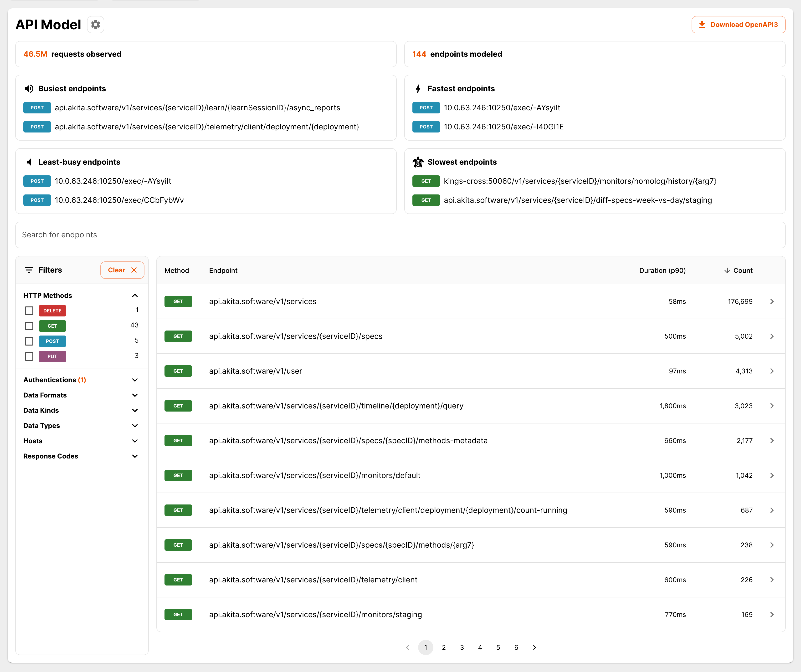Screen dimensions: 801x672
Task: Go to next results page arrow
Action: coord(534,647)
